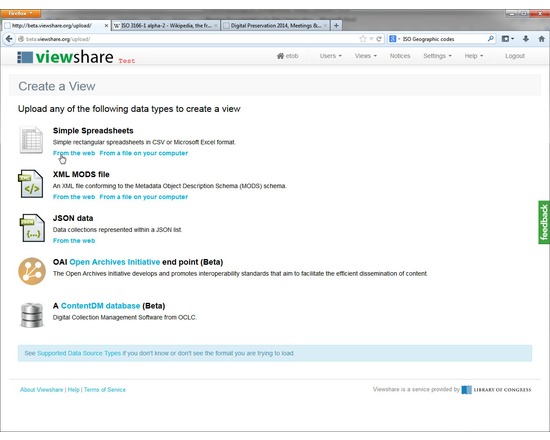Click the Firefox home icon
Image resolution: width=550 pixels, height=440 pixels.
pos(542,39)
